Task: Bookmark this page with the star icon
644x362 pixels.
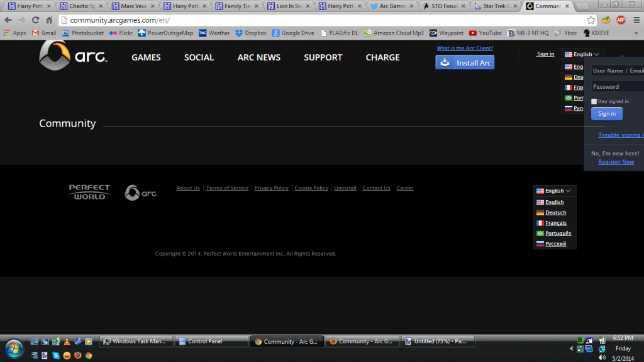Action: coord(591,20)
